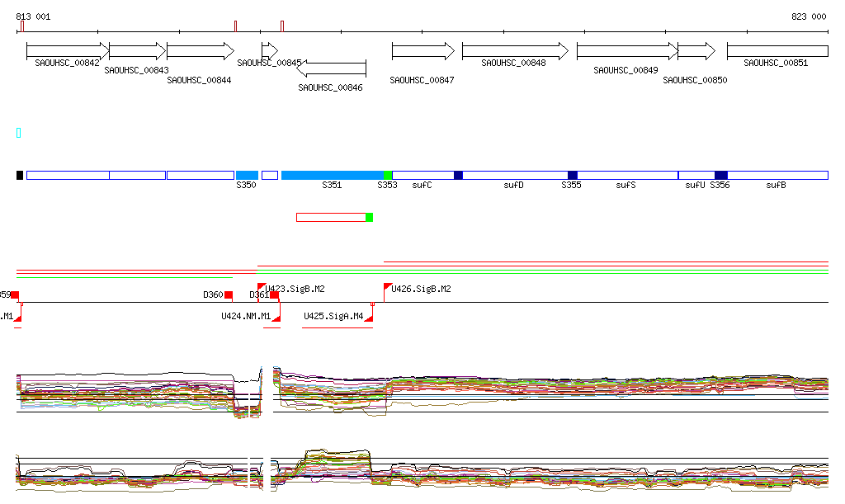
Task: Click the D360 red terminator square
Action: (229, 294)
